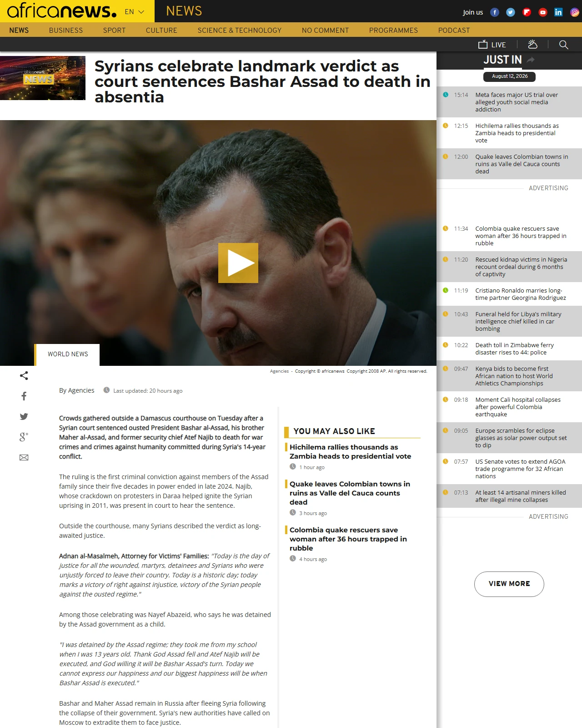Open the CULTURE menu item

pyautogui.click(x=161, y=30)
